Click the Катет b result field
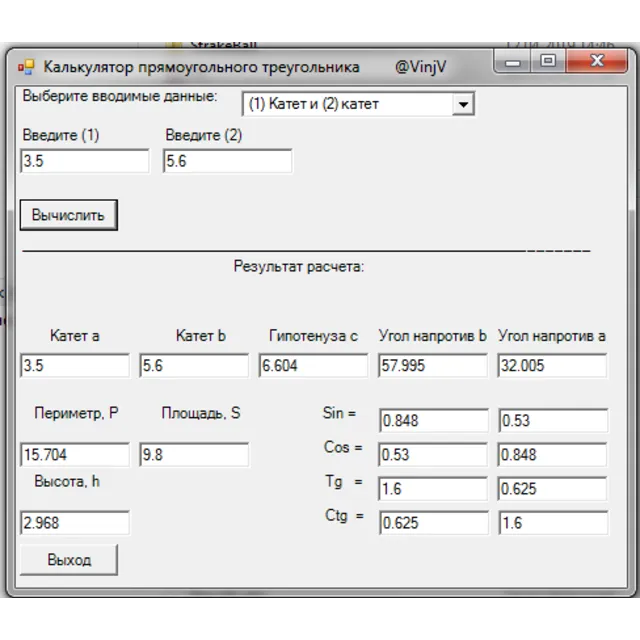This screenshot has height=640, width=640. point(194,365)
